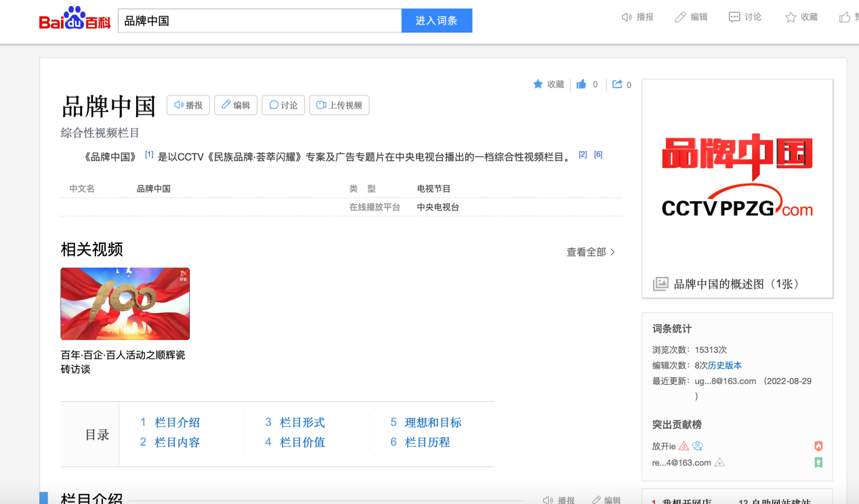Click warning triangle icon next to 放开ie

(x=684, y=446)
